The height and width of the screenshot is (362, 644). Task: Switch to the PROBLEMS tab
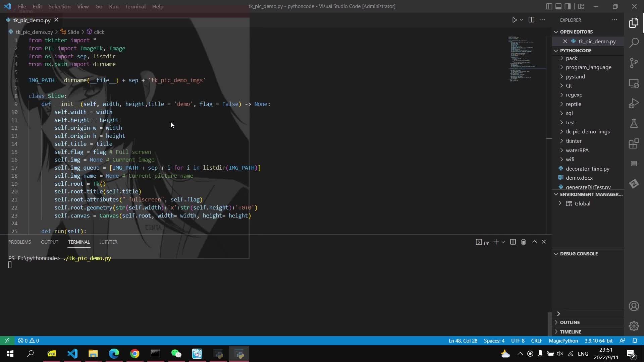point(19,242)
